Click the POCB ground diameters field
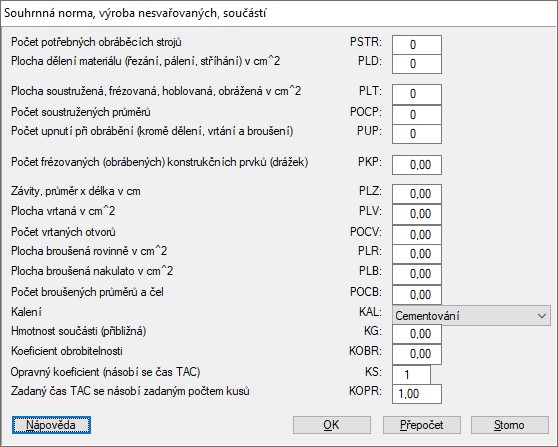Viewport: 558px width, 447px height. 417,295
